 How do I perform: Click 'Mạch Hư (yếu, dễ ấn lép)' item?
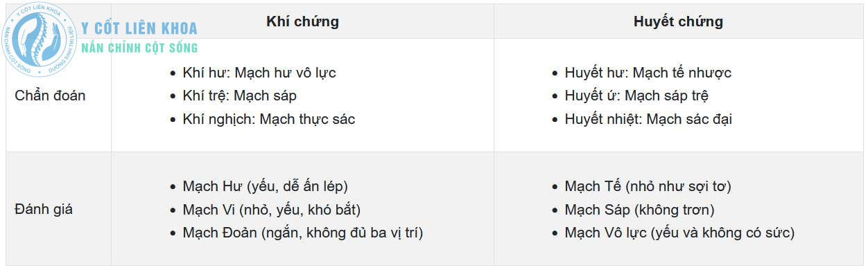[266, 186]
